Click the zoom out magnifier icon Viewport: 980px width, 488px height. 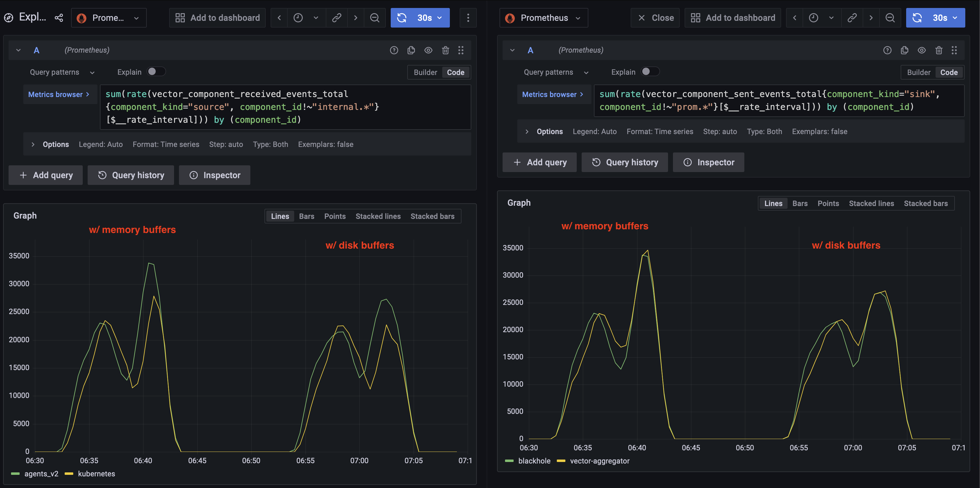375,17
